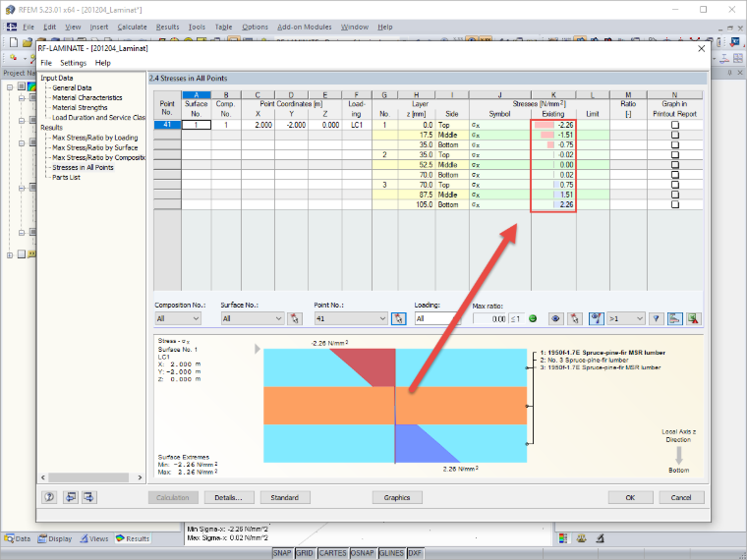Open the Loading dropdown
This screenshot has width=747, height=560.
[437, 318]
